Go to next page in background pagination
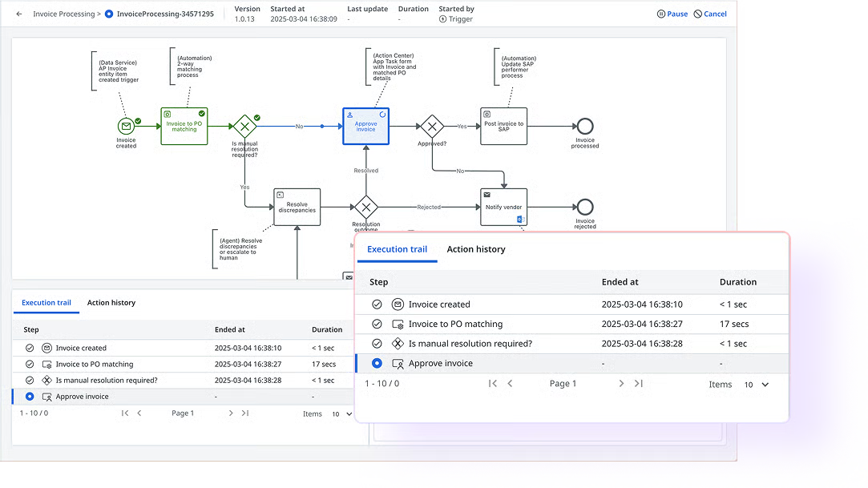Viewport: 868px width, 488px height. point(231,413)
